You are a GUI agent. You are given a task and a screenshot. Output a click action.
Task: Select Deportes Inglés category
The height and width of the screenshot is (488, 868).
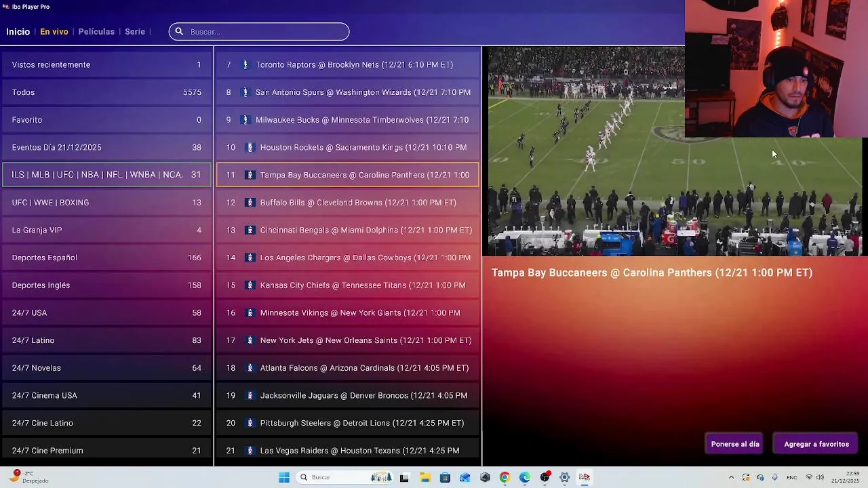click(106, 285)
